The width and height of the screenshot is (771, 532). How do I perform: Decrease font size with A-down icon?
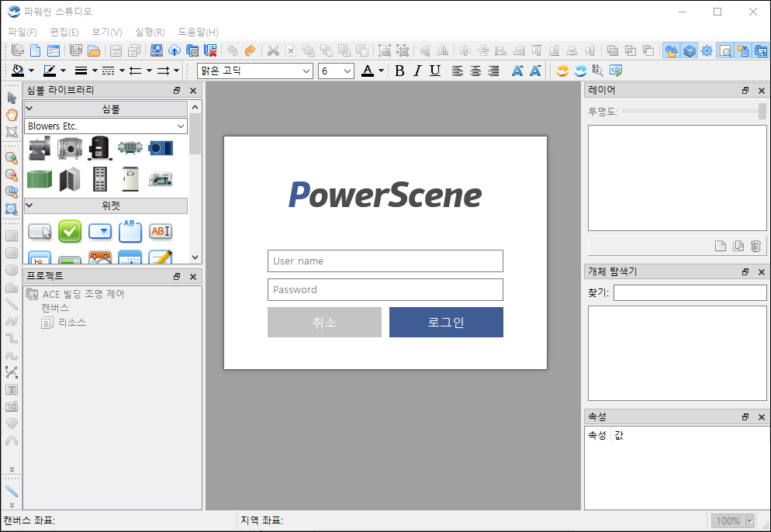535,71
